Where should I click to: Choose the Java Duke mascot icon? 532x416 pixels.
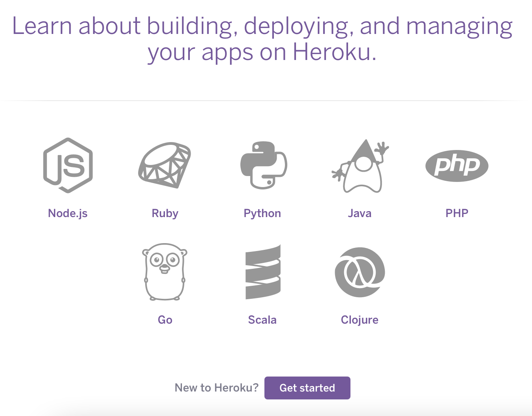360,166
